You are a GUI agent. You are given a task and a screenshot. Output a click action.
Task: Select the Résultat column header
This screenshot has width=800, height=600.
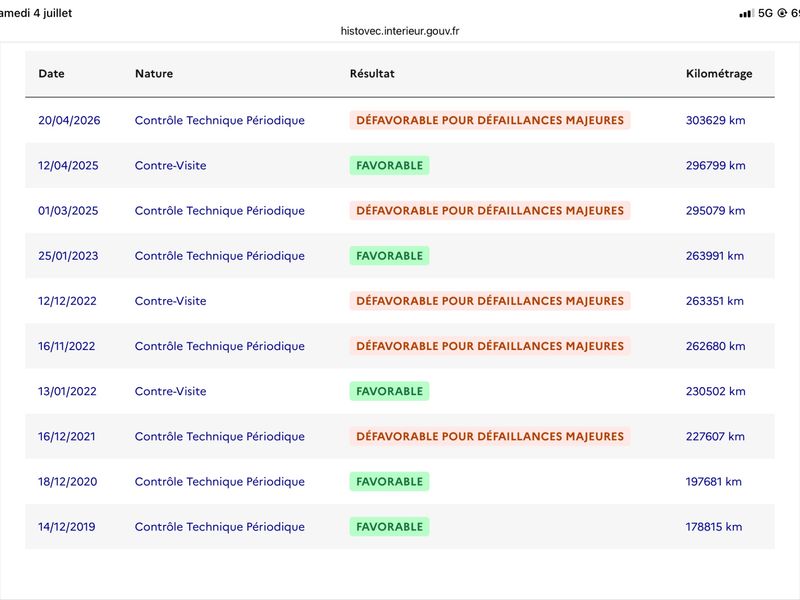(372, 73)
